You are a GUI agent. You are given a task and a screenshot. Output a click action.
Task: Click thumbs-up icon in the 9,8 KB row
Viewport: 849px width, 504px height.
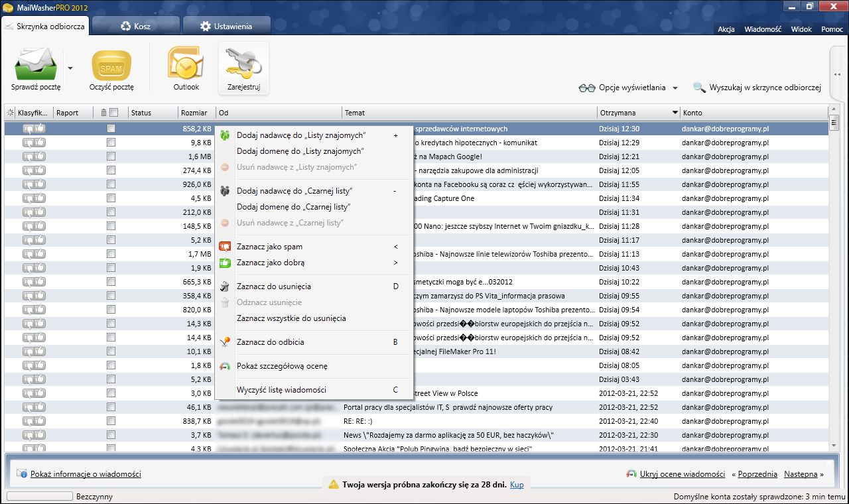point(40,143)
